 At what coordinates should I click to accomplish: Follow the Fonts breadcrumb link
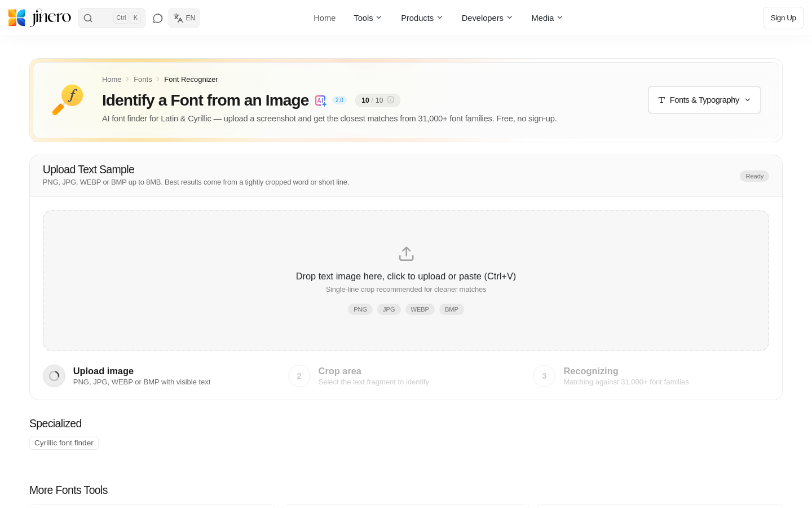[143, 80]
